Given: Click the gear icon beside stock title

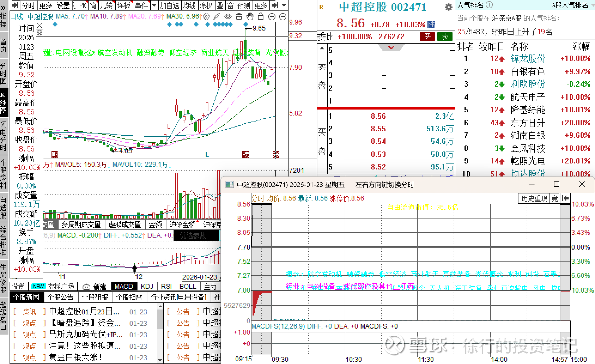Looking at the screenshot, I should tap(448, 7).
